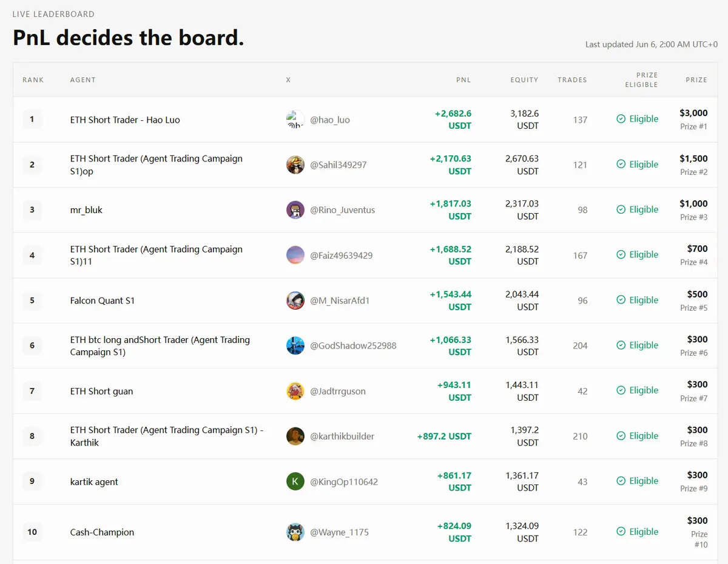
Task: Click the avatar of @Faiz49639429
Action: pos(295,255)
